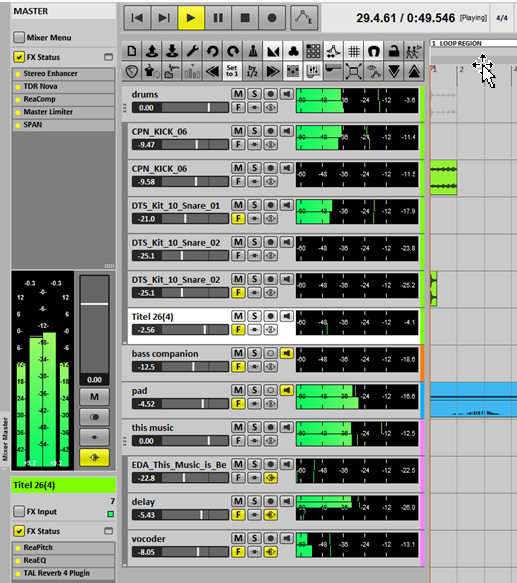This screenshot has width=517, height=583.
Task: Click the t-shirt with gear icon
Action: pyautogui.click(x=152, y=71)
